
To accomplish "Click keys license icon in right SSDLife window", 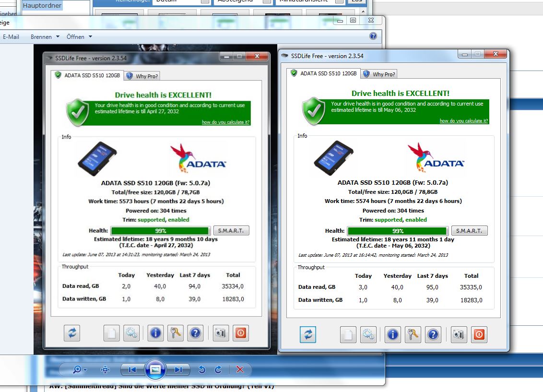I will pos(413,334).
